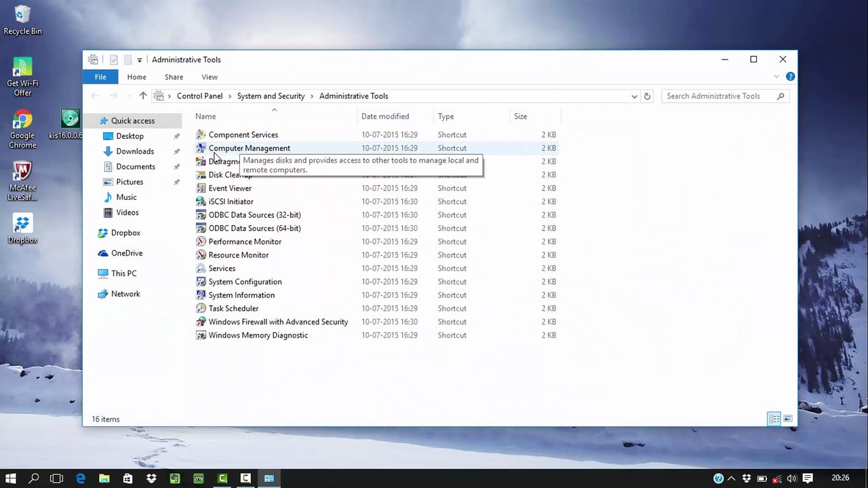
Task: Open the recent locations dropdown arrow
Action: click(x=129, y=96)
